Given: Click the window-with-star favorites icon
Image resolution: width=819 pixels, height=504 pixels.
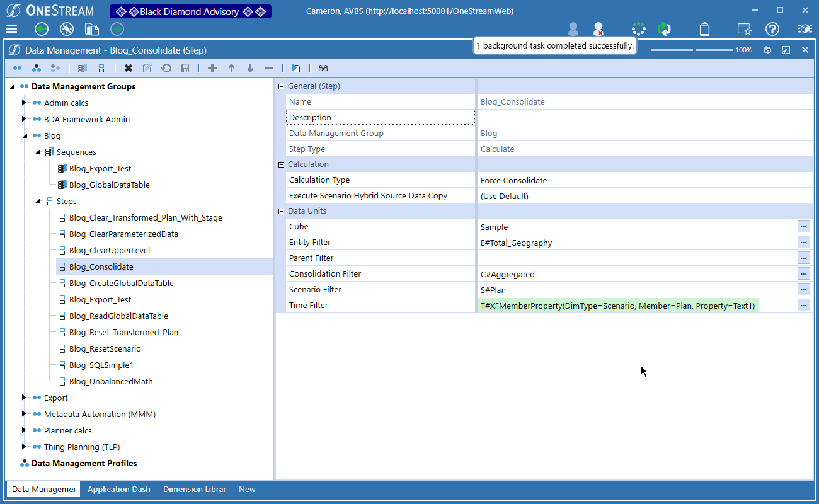Looking at the screenshot, I should pos(744,29).
